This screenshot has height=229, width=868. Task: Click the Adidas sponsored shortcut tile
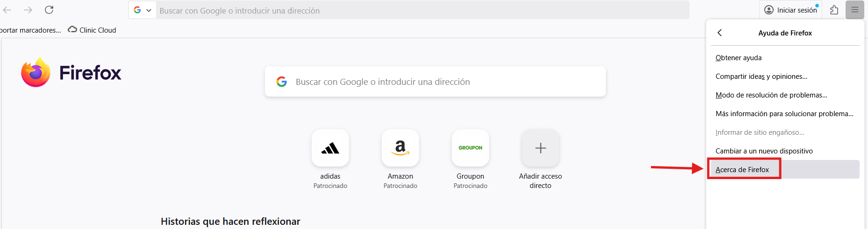(330, 148)
